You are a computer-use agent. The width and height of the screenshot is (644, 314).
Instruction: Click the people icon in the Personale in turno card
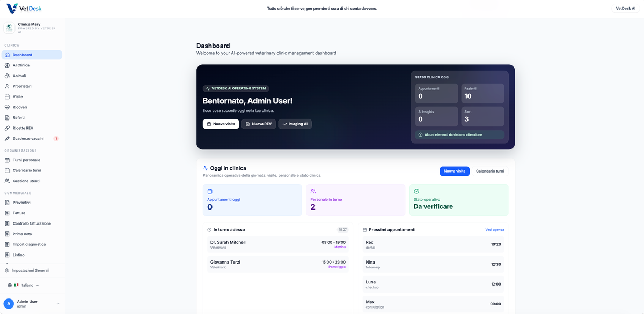pyautogui.click(x=313, y=191)
